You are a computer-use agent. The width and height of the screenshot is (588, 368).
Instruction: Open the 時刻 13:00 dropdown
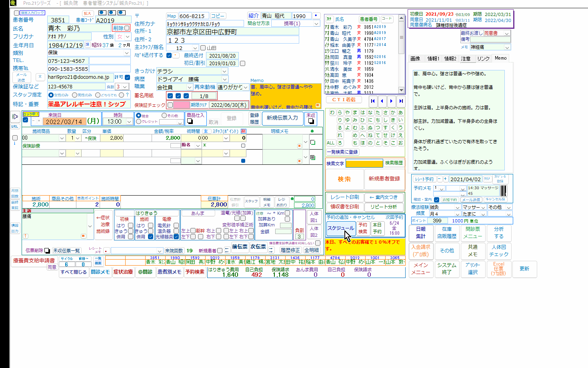pos(129,122)
